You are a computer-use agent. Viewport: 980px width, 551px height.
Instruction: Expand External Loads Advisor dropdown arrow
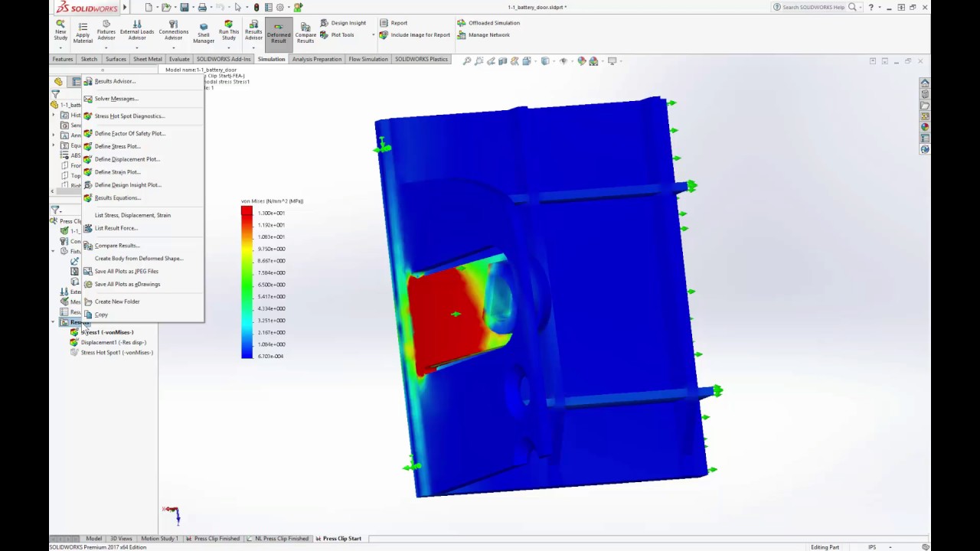[x=137, y=47]
